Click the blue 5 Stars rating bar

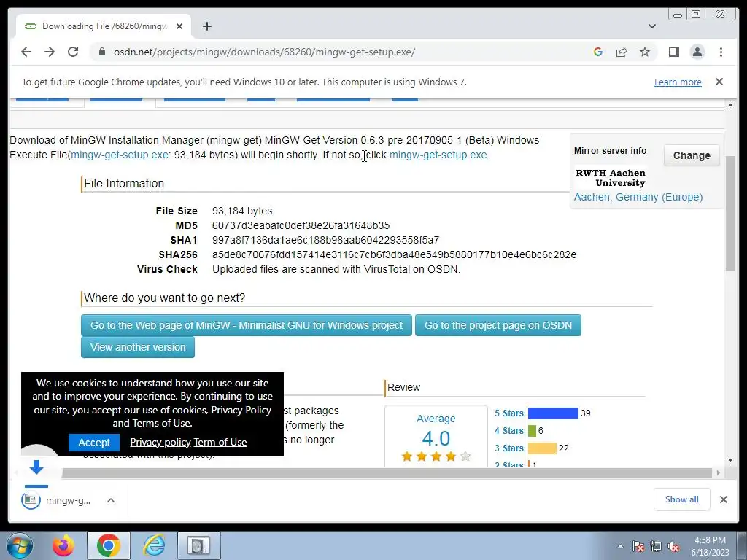coord(553,413)
